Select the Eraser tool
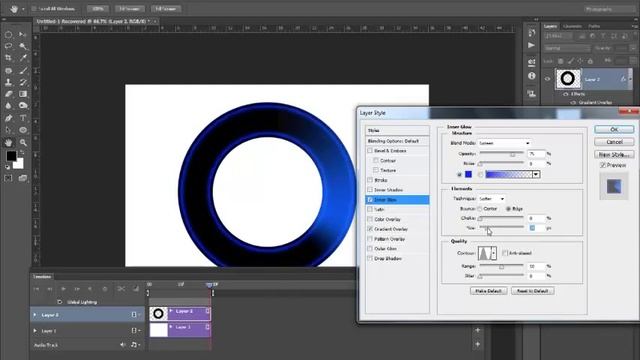 pyautogui.click(x=8, y=94)
